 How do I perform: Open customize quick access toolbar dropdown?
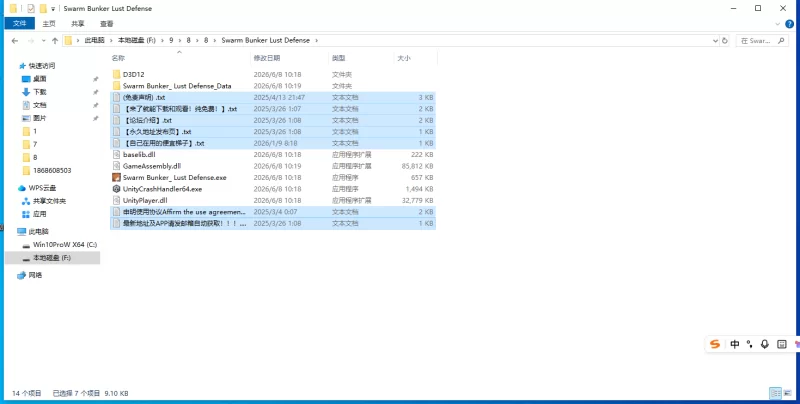53,9
